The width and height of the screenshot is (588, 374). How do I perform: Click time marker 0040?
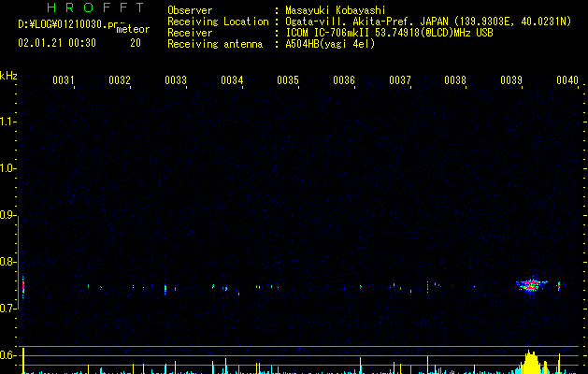pos(567,80)
